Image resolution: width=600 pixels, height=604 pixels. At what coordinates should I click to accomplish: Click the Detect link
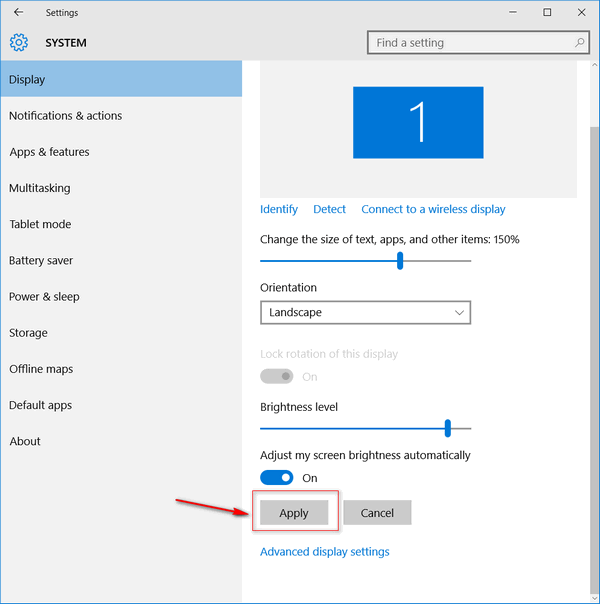pyautogui.click(x=329, y=209)
